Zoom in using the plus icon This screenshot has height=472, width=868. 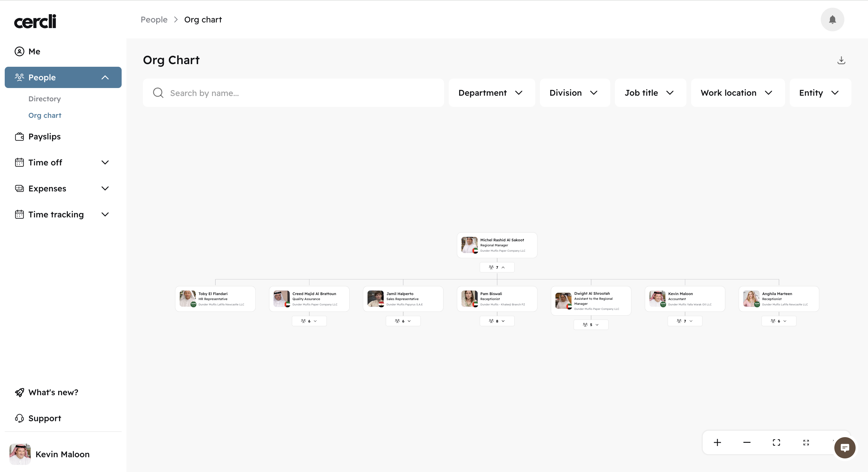coord(717,442)
